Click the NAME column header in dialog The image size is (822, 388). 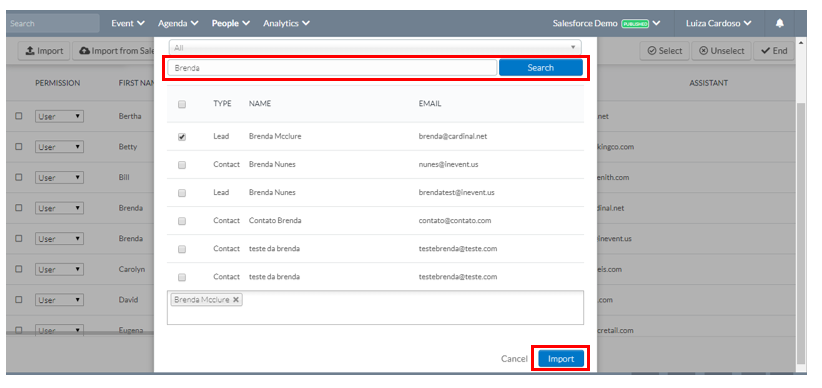259,104
